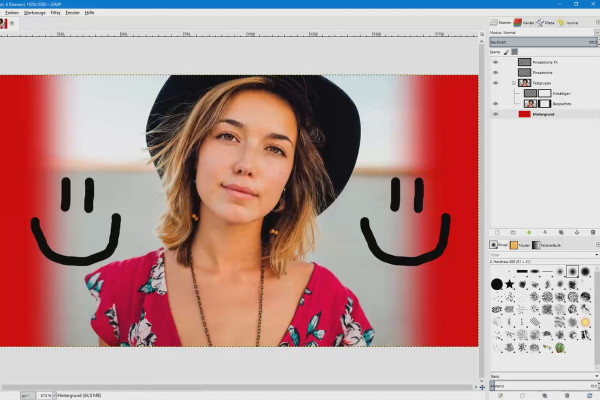Select the thick black stroke brush
The width and height of the screenshot is (600, 400).
pos(522,271)
